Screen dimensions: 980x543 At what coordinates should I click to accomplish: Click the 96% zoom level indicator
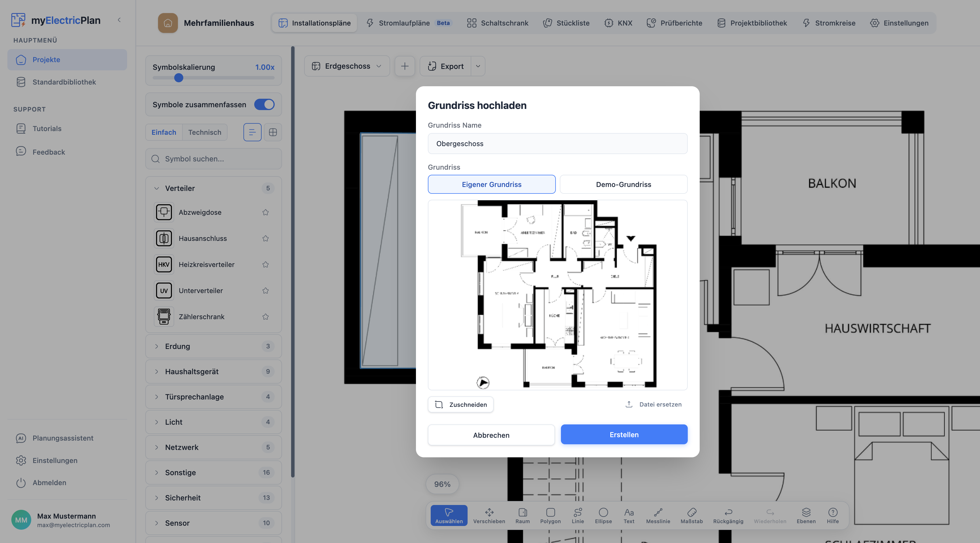pyautogui.click(x=442, y=484)
